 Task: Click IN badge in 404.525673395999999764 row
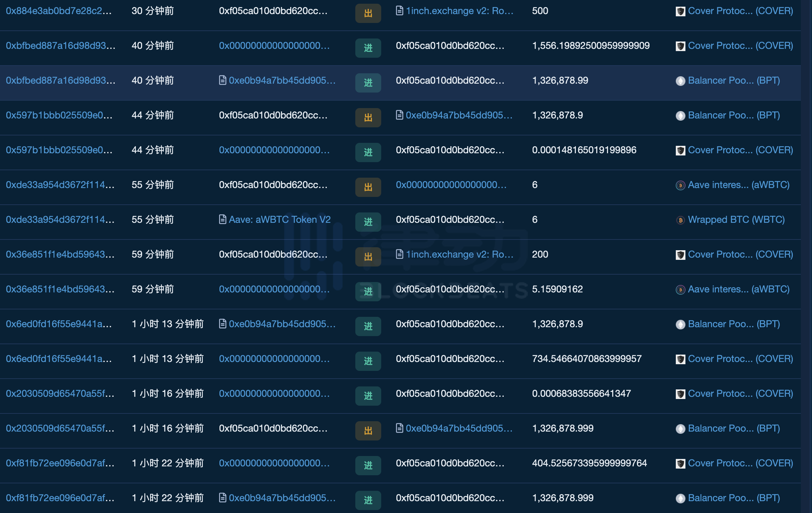tap(368, 466)
